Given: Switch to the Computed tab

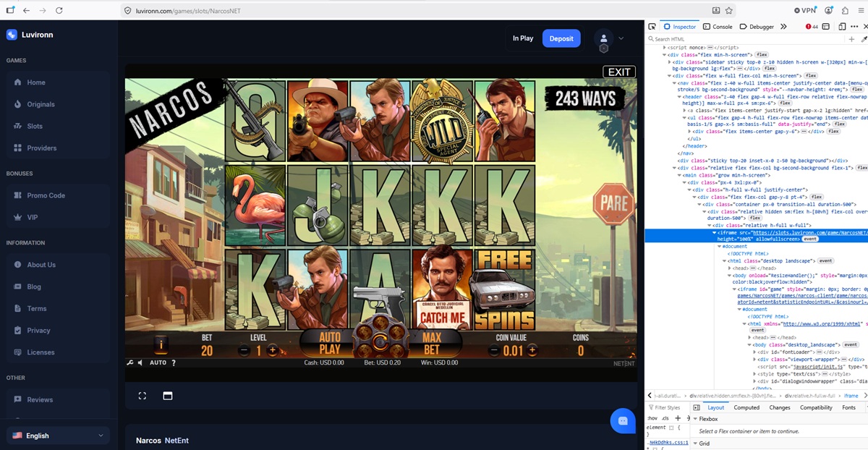Looking at the screenshot, I should pos(746,407).
